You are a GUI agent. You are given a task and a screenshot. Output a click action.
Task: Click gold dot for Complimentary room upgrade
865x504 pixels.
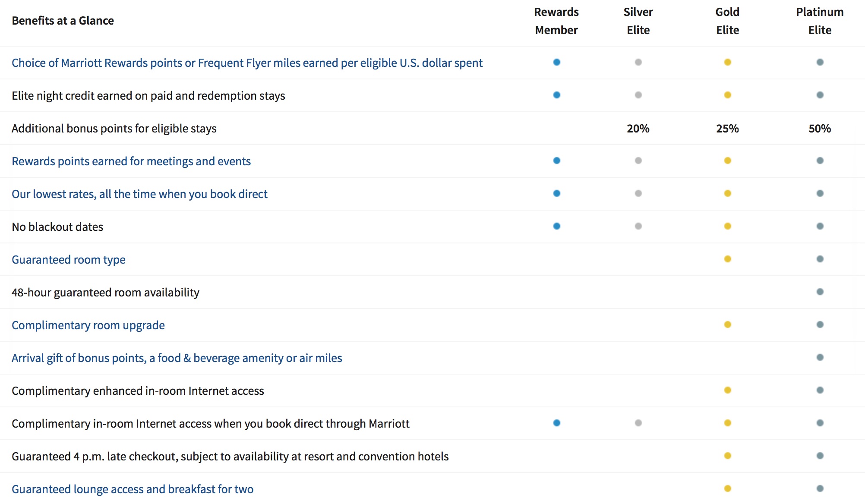(728, 324)
